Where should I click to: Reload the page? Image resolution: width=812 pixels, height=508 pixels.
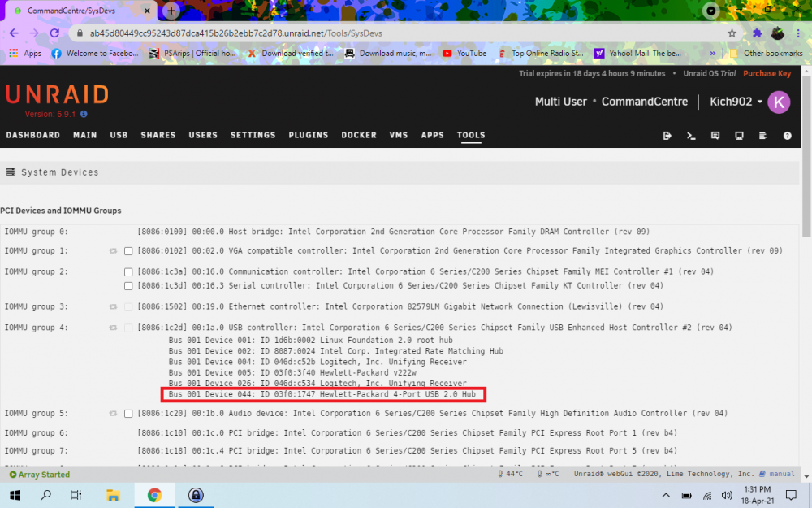pyautogui.click(x=54, y=33)
